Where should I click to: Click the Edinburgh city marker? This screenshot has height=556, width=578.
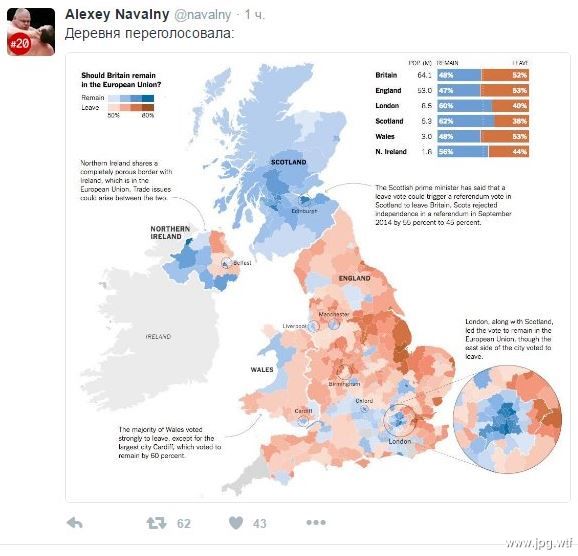pos(304,200)
